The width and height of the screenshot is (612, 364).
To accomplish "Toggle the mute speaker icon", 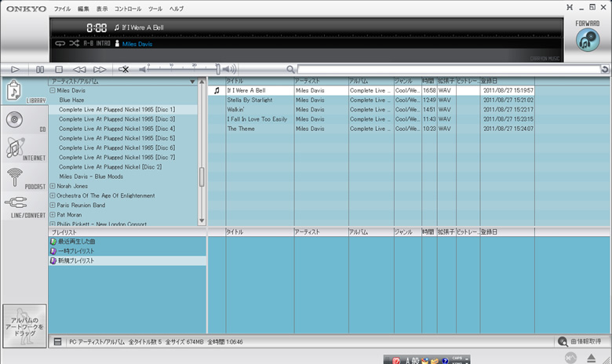I will click(x=124, y=70).
